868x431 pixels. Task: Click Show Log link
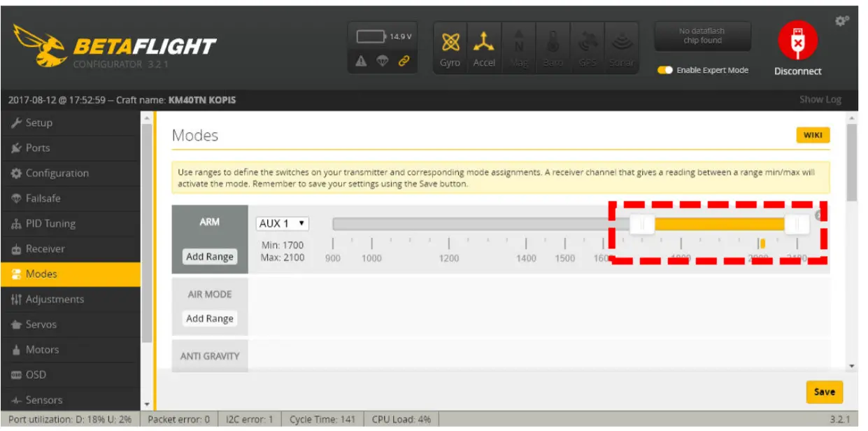click(x=820, y=100)
